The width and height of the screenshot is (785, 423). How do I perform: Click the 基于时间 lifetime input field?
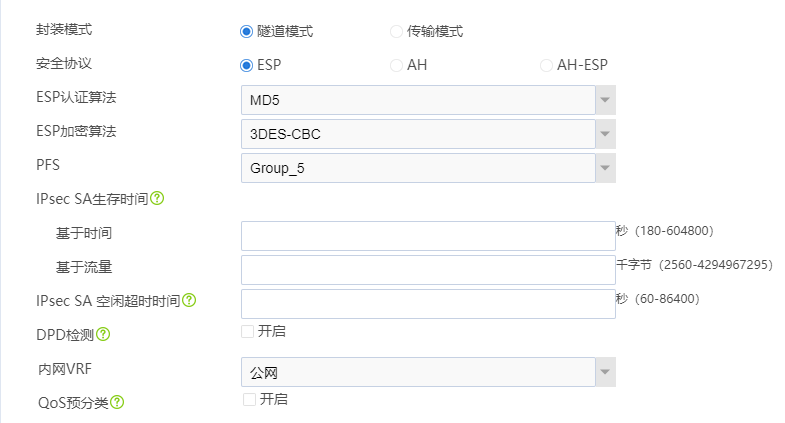pos(427,236)
